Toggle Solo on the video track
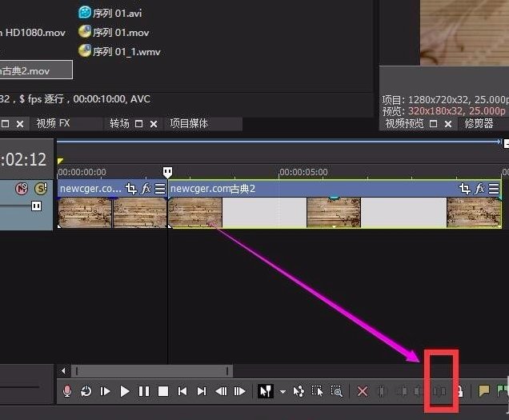This screenshot has width=509, height=420. point(41,189)
